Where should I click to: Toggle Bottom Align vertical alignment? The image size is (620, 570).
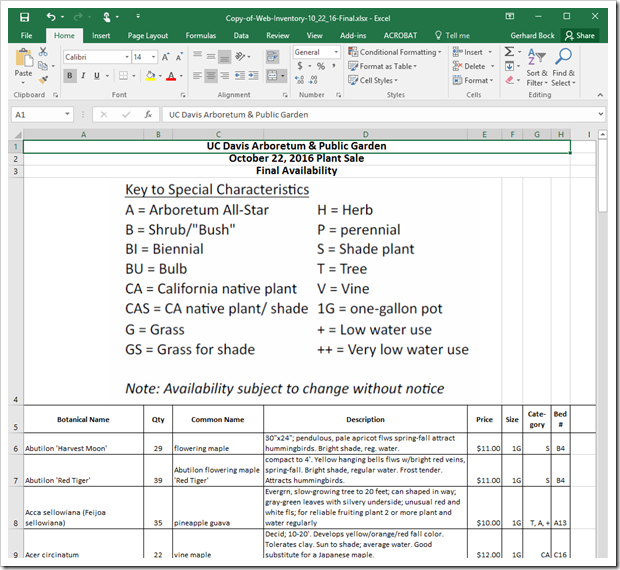pos(224,57)
